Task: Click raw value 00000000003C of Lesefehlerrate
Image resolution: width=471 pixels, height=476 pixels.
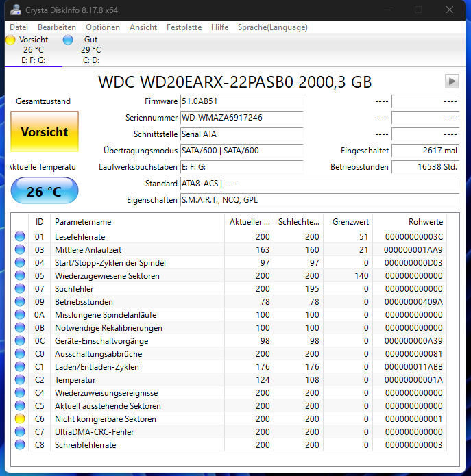Action: pyautogui.click(x=414, y=236)
